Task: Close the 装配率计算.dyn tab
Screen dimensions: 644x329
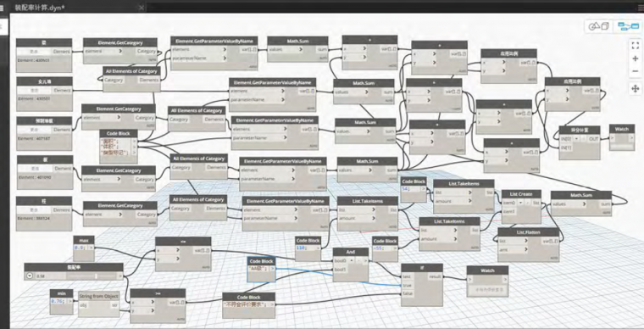Action: click(x=142, y=8)
